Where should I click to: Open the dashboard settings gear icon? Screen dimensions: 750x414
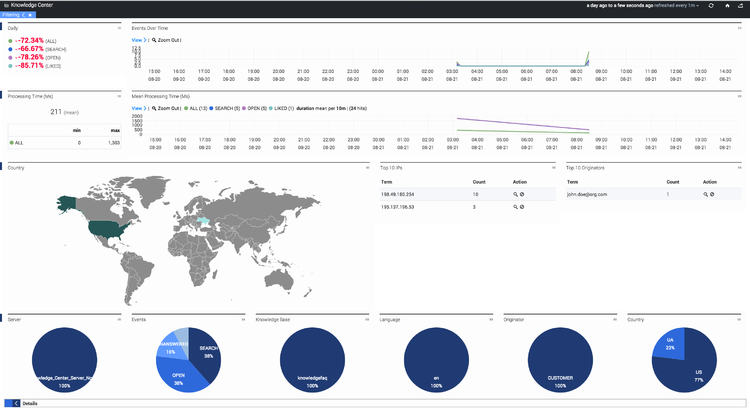pos(741,5)
